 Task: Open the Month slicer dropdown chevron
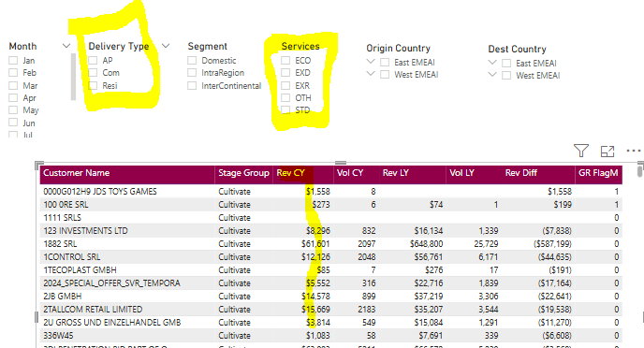[x=66, y=46]
